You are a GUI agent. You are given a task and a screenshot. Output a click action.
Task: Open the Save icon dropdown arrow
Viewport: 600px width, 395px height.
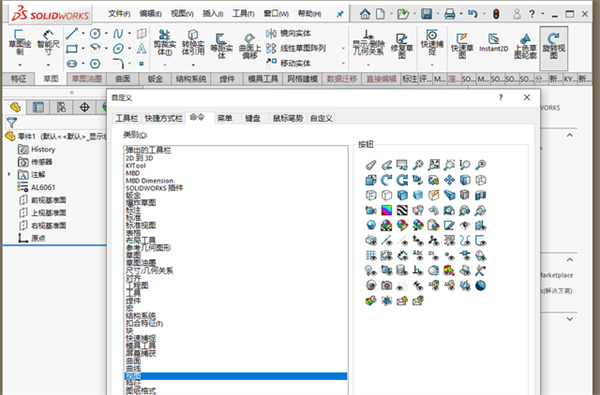point(437,14)
